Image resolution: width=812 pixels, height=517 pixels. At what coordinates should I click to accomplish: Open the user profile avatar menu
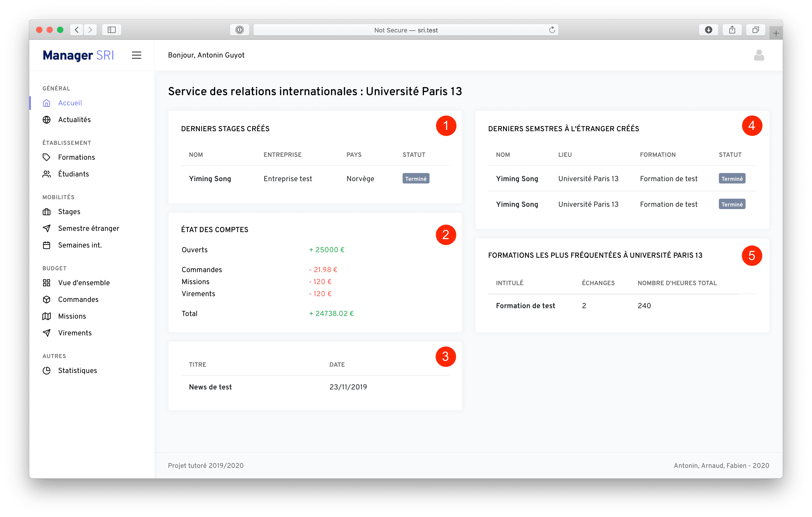click(x=759, y=55)
